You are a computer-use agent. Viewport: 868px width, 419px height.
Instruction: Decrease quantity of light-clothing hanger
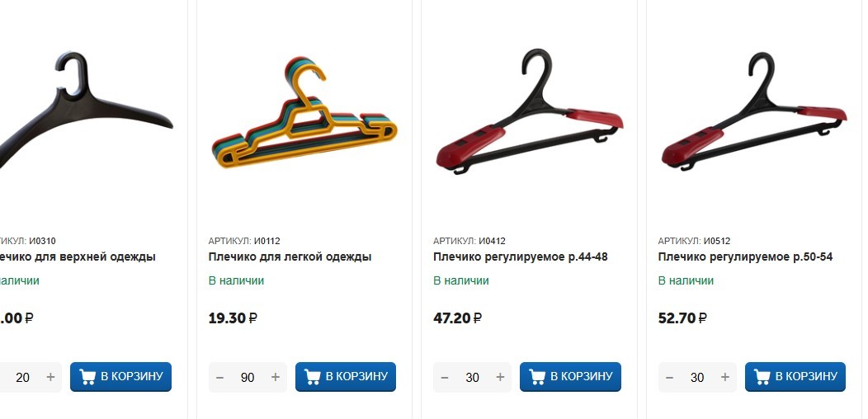pos(219,378)
